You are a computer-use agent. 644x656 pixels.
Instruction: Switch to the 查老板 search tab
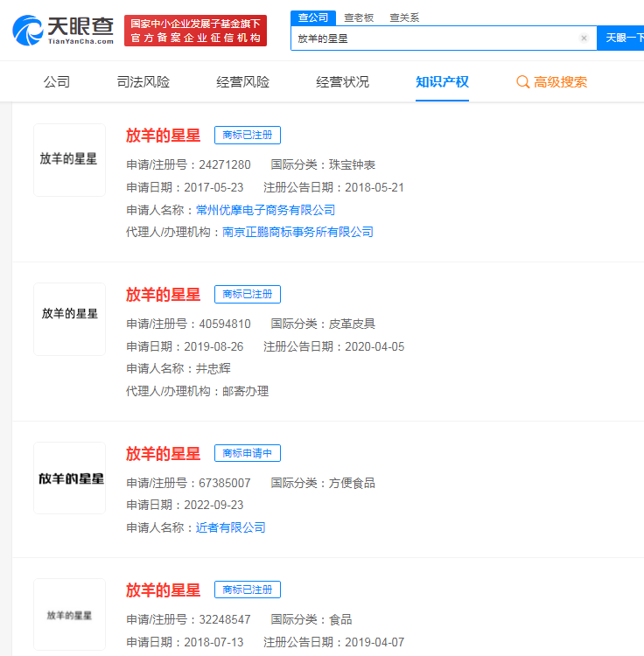coord(359,17)
